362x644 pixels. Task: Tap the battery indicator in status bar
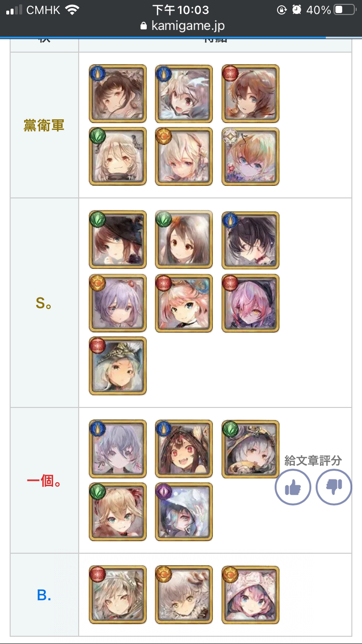345,10
